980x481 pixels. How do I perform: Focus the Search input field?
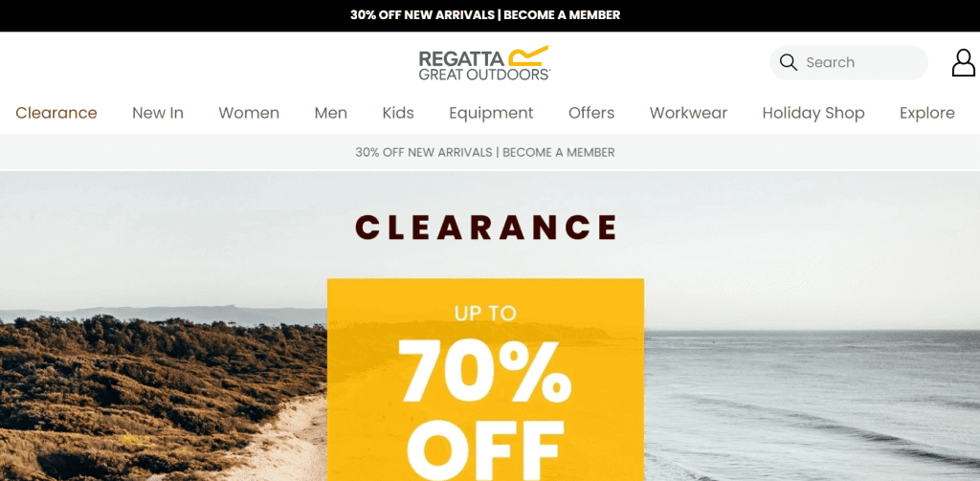point(849,62)
